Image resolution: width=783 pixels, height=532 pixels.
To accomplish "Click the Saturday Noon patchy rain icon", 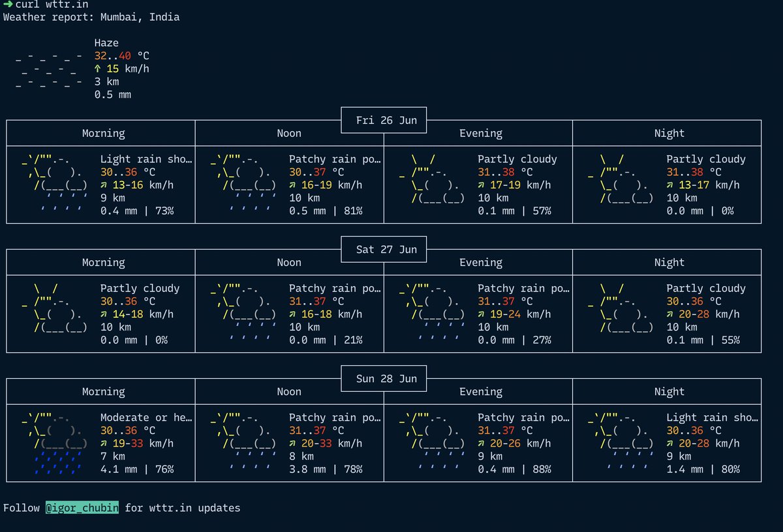I will click(243, 313).
